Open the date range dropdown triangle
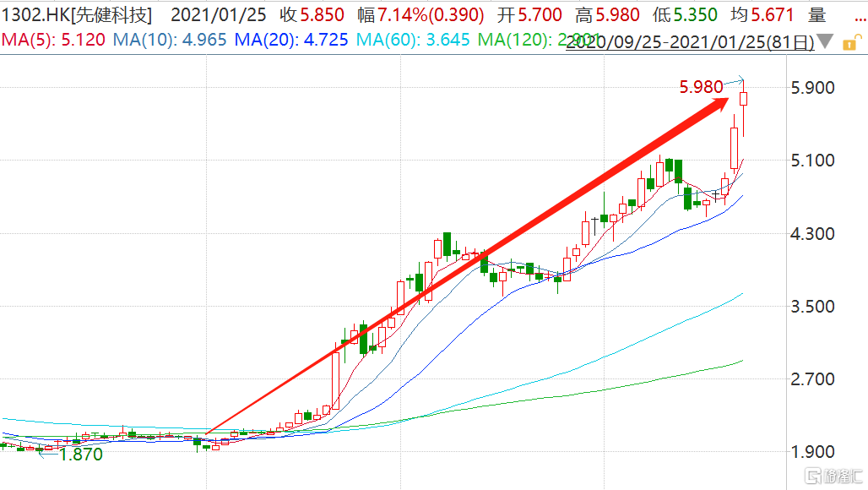This screenshot has width=868, height=490. tap(825, 41)
